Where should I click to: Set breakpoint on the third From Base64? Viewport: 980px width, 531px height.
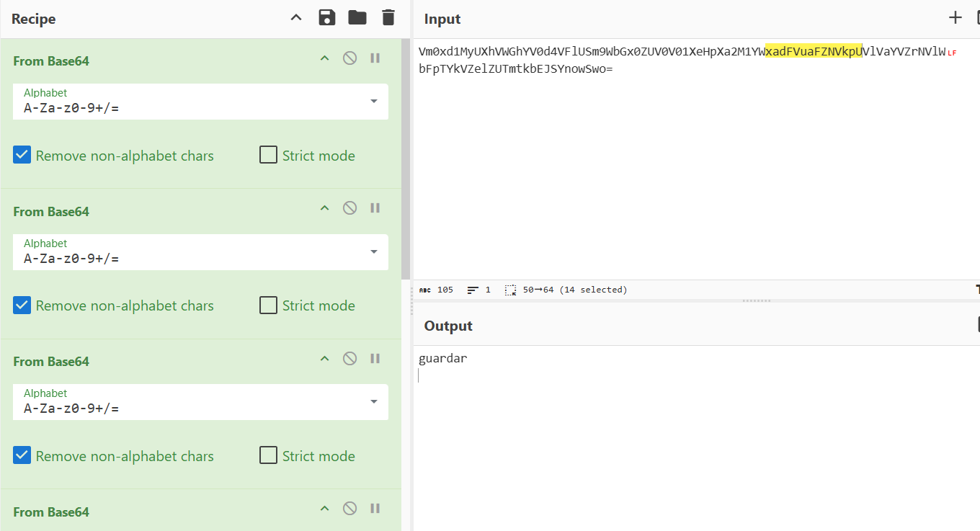tap(375, 359)
